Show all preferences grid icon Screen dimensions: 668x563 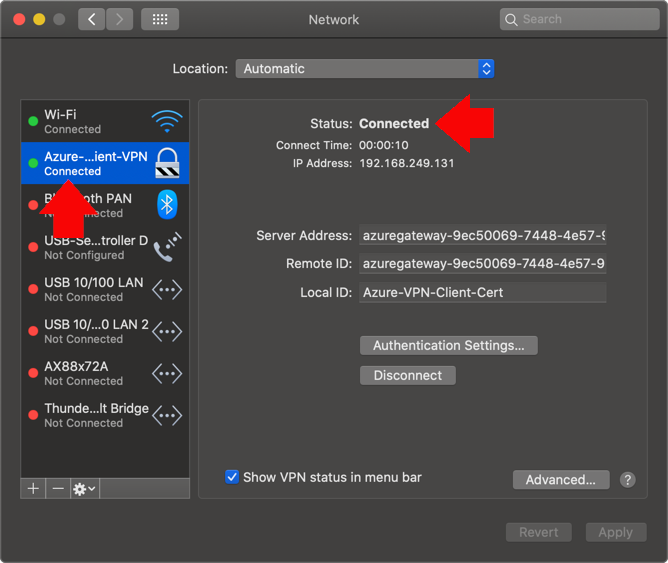tap(160, 19)
